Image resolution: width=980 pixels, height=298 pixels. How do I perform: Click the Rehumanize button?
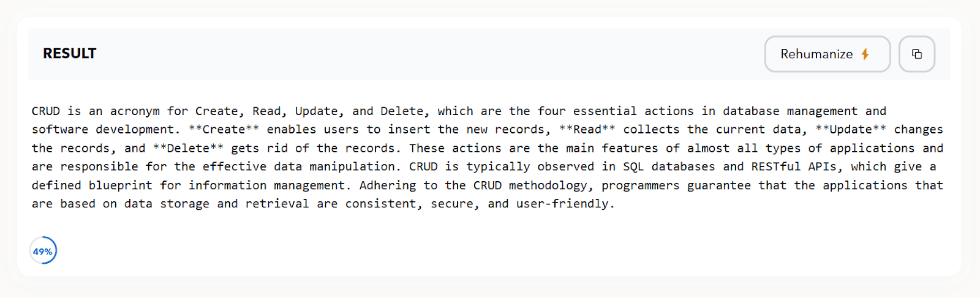coord(827,54)
